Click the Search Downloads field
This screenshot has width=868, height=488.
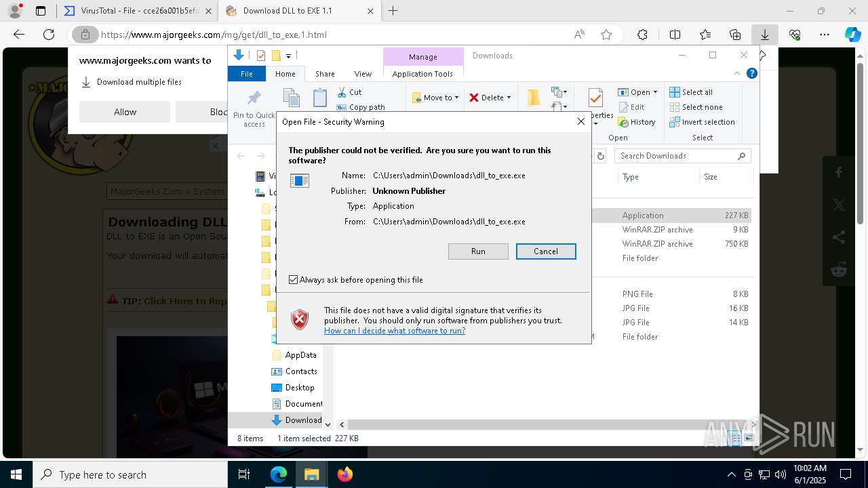point(682,156)
